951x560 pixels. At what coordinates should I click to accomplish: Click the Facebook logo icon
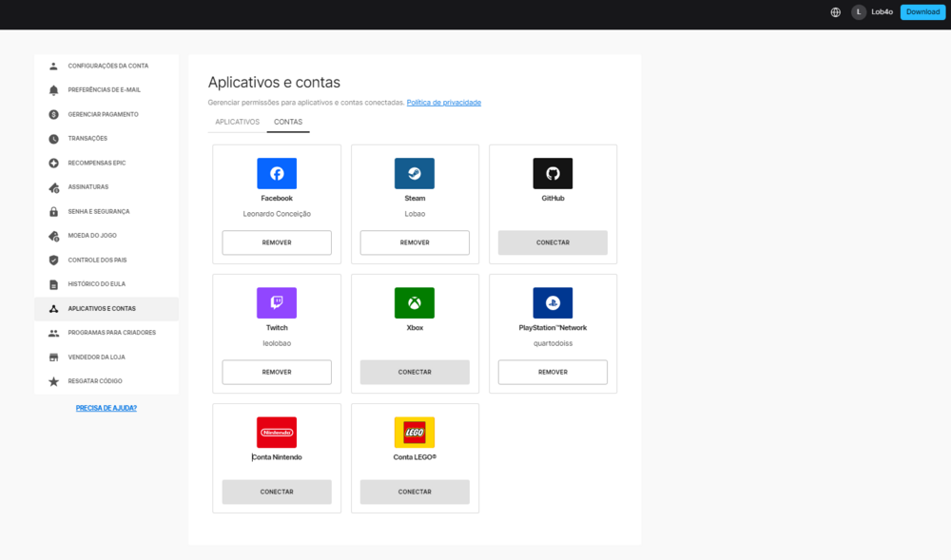[277, 173]
